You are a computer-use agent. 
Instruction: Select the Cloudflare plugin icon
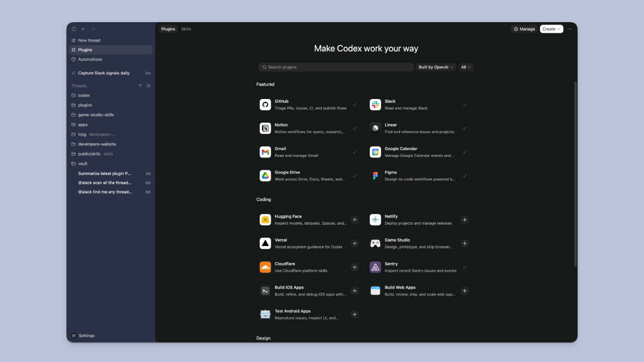(265, 267)
